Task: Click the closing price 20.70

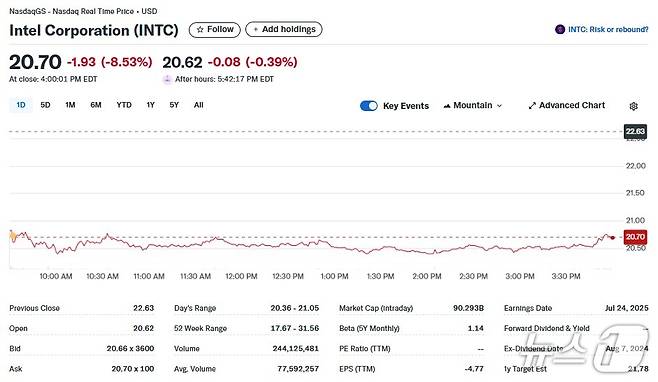Action: click(x=35, y=62)
